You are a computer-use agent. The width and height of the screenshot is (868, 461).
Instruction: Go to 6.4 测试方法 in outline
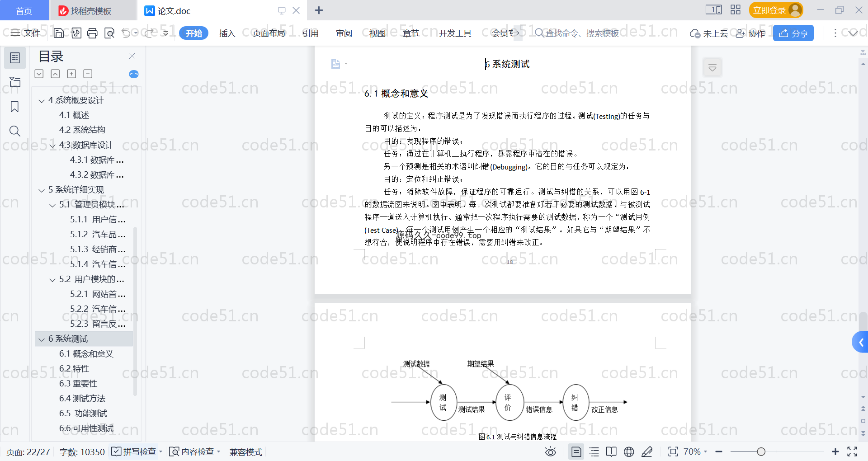82,398
